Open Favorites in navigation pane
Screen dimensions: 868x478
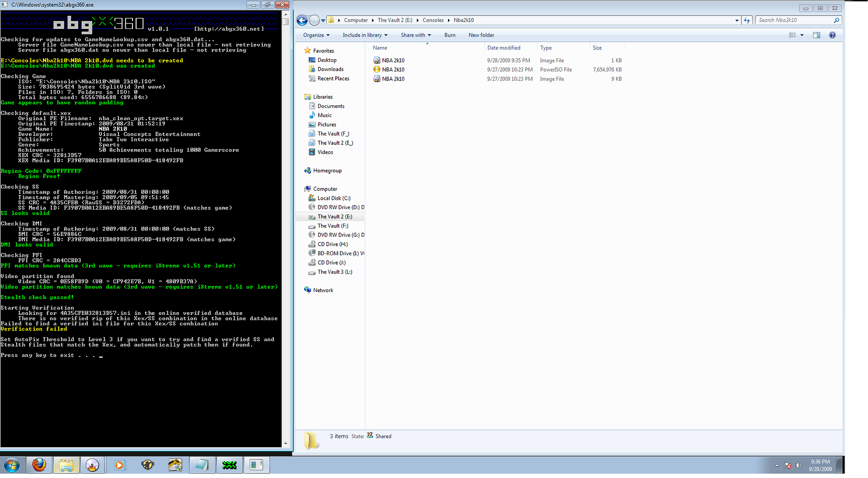[x=323, y=51]
